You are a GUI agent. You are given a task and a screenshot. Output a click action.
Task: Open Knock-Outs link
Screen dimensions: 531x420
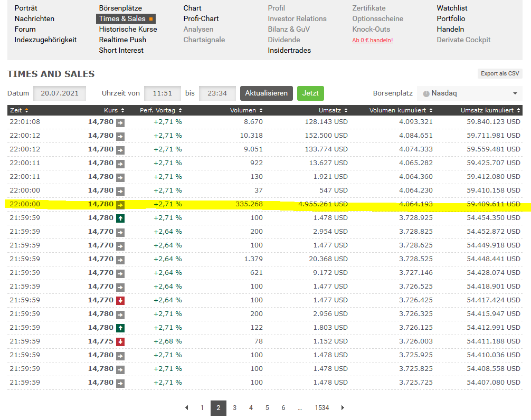(371, 29)
